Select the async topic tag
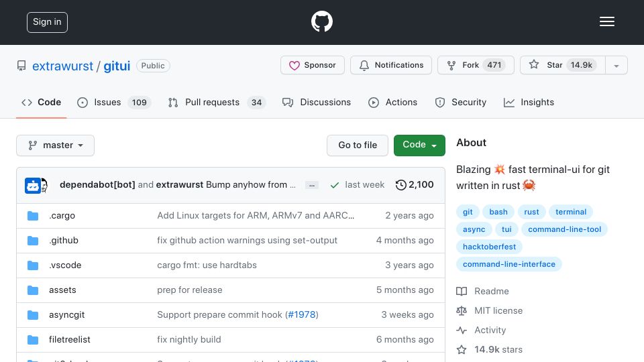 pos(474,229)
